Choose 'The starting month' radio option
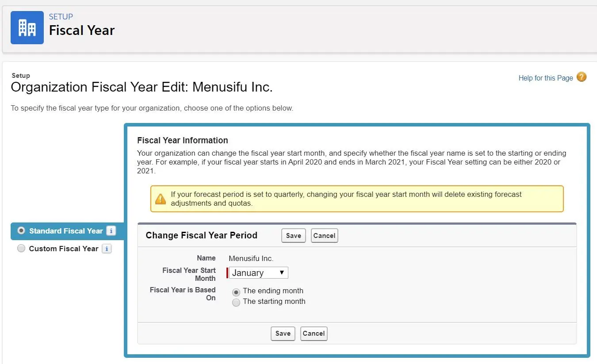 pyautogui.click(x=236, y=303)
